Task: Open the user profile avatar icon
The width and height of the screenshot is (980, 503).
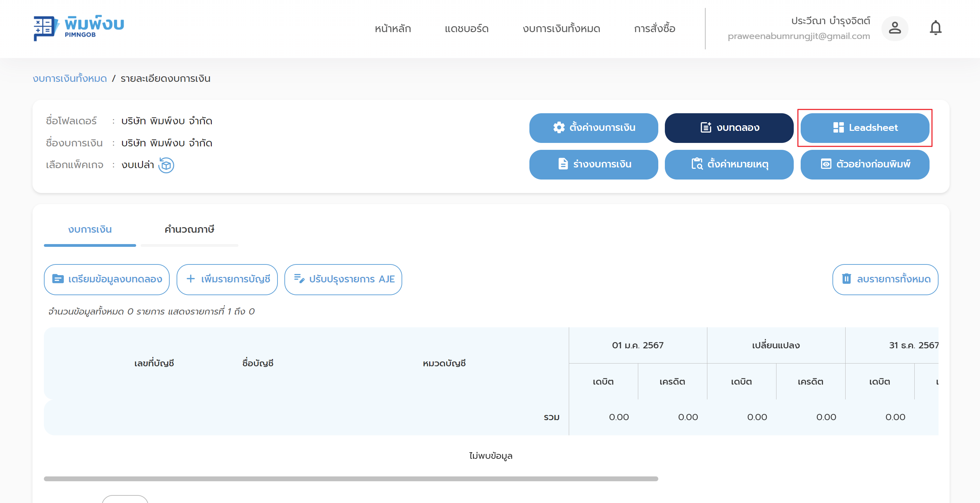Action: (894, 28)
